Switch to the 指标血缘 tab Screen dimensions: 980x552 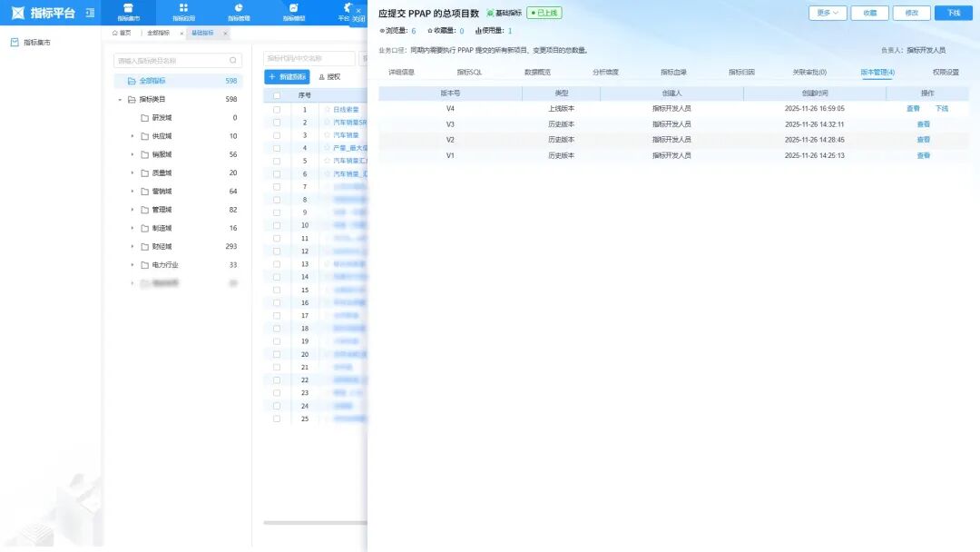673,72
